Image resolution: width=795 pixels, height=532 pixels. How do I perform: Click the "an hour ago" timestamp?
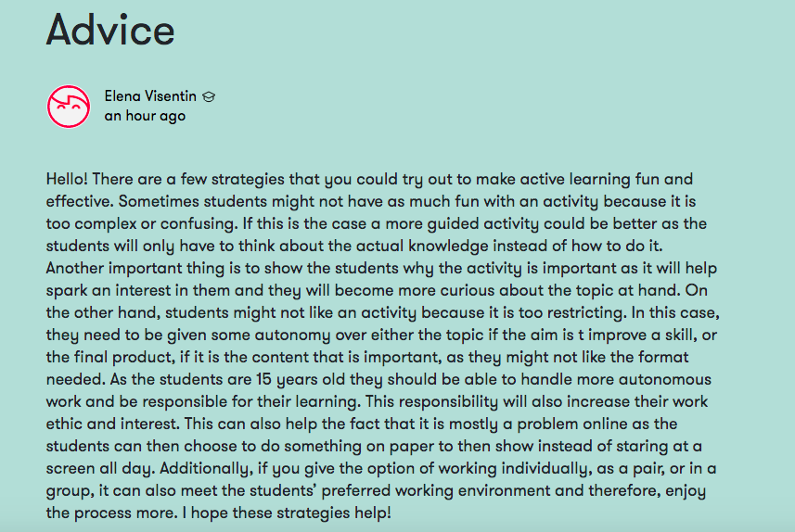[x=145, y=116]
